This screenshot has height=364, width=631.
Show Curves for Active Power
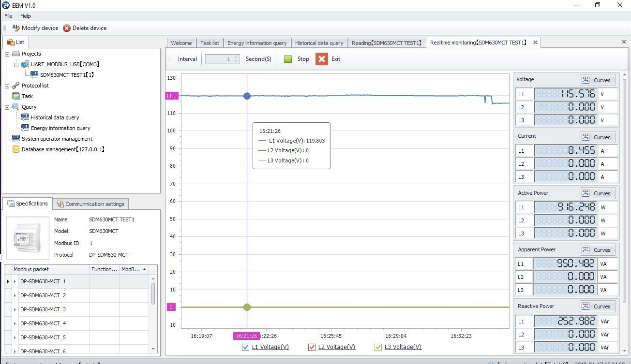point(598,193)
